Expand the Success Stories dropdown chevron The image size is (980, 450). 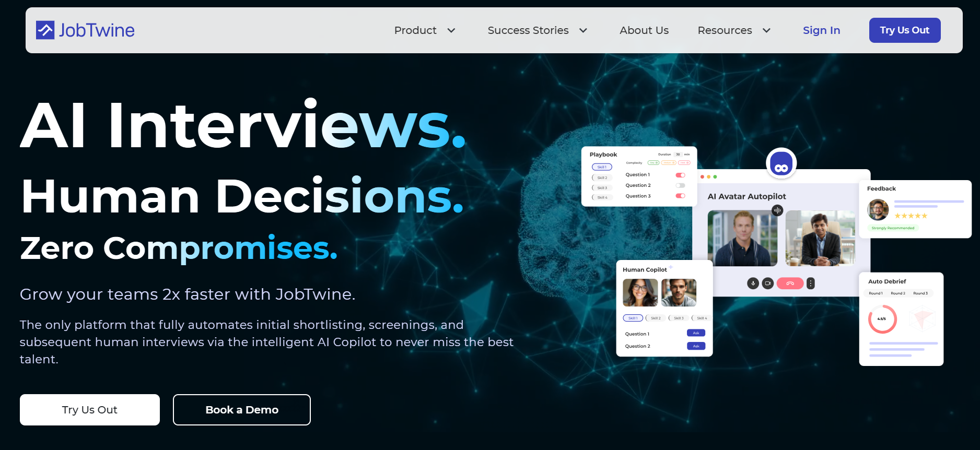[x=583, y=30]
